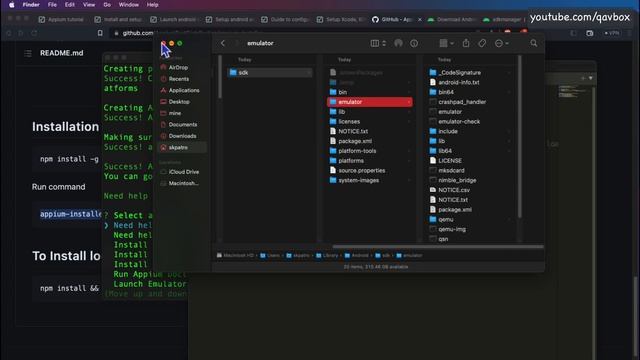
Task: Open the Apple menu
Action: (11, 5)
